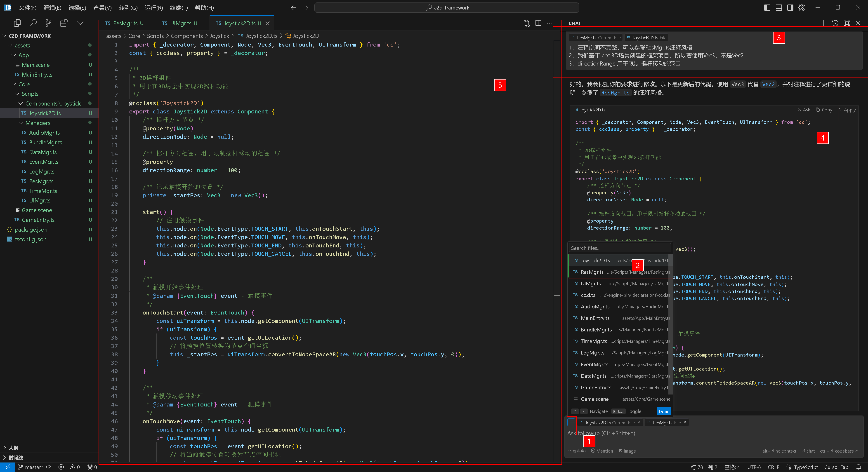The height and width of the screenshot is (472, 868).
Task: Click Ask on the code block header
Action: pos(804,110)
